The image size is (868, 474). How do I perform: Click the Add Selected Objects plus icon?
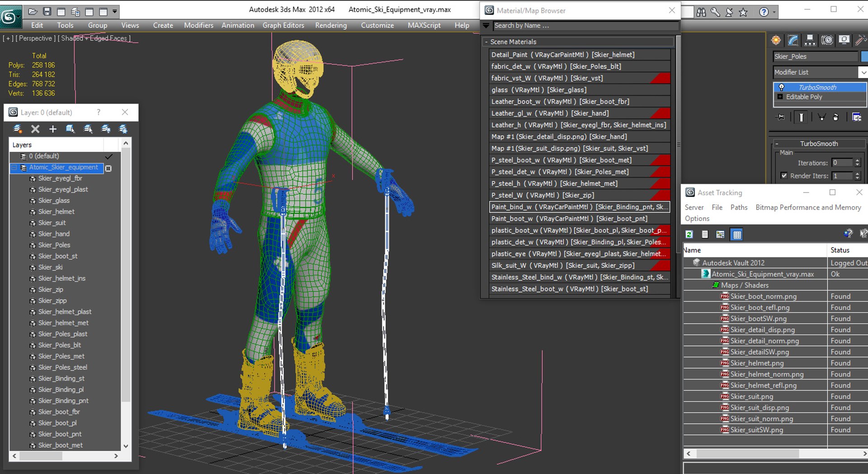53,129
